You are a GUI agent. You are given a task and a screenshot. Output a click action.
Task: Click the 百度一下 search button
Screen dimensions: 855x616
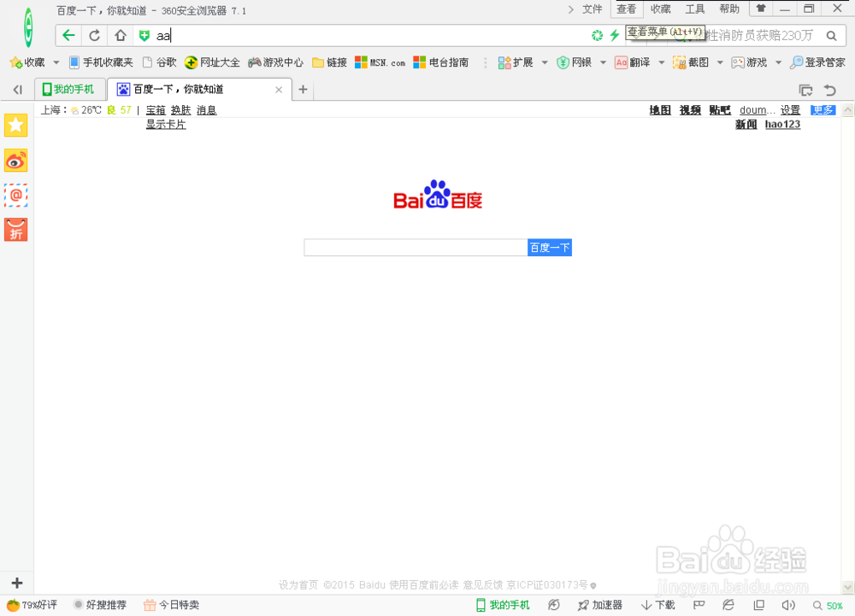[550, 248]
